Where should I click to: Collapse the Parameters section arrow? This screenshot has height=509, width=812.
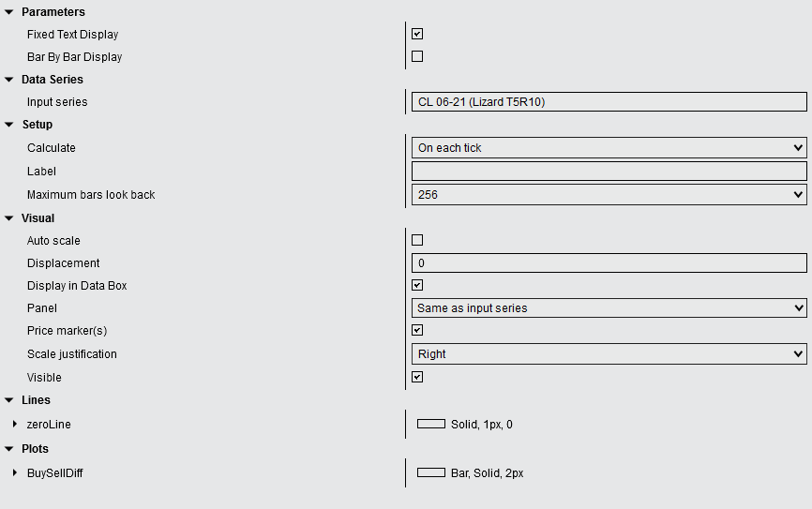8,12
